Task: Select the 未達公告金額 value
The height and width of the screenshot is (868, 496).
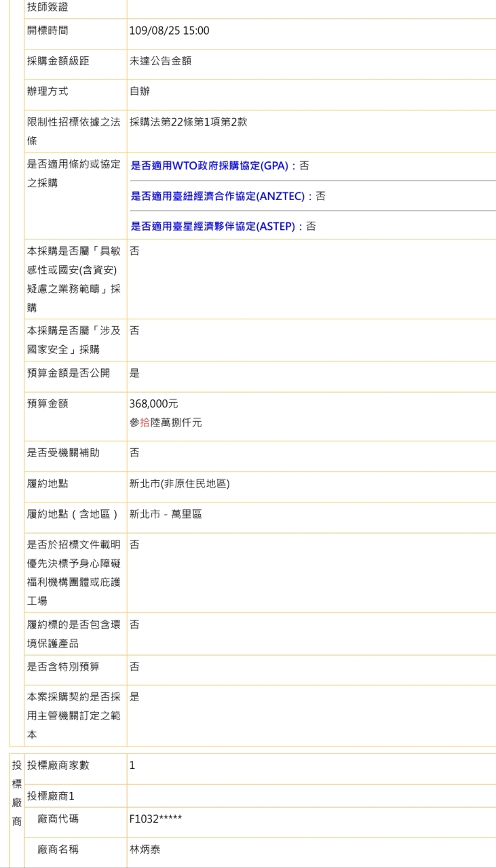Action: tap(160, 61)
